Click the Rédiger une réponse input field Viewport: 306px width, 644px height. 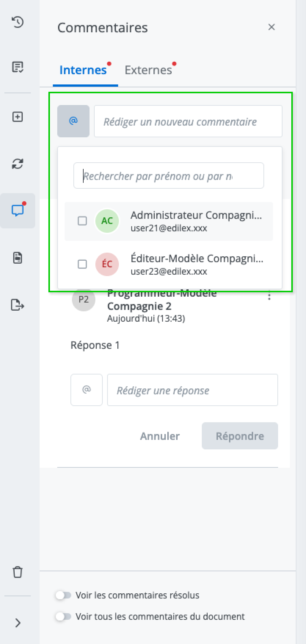192,390
